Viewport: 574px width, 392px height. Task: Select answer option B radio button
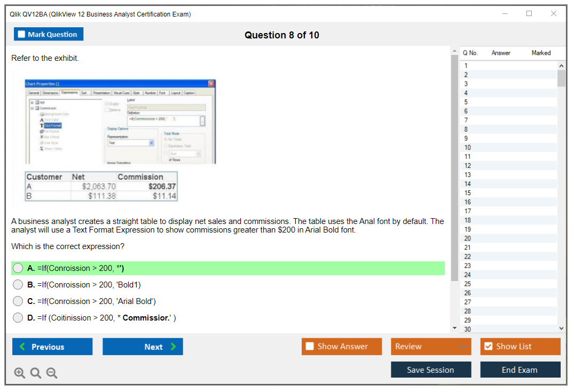[x=18, y=285]
